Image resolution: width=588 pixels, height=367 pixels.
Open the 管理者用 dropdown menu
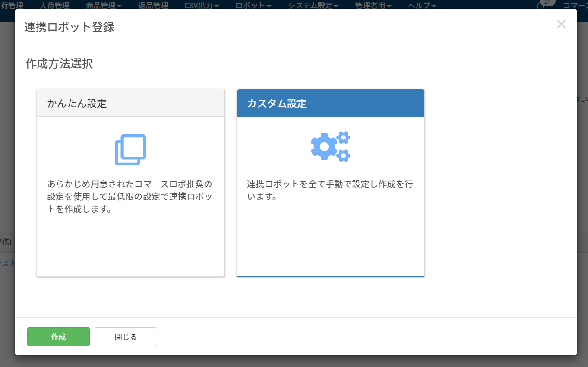tap(373, 6)
